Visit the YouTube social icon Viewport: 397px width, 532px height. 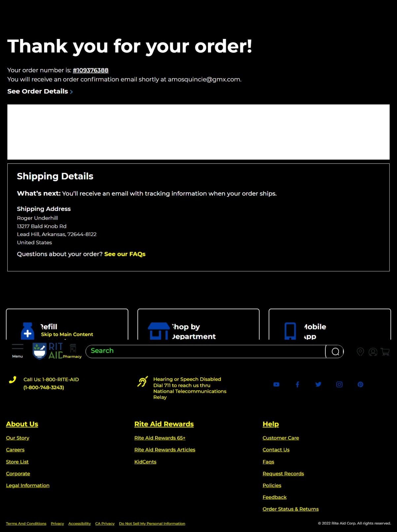(x=276, y=384)
